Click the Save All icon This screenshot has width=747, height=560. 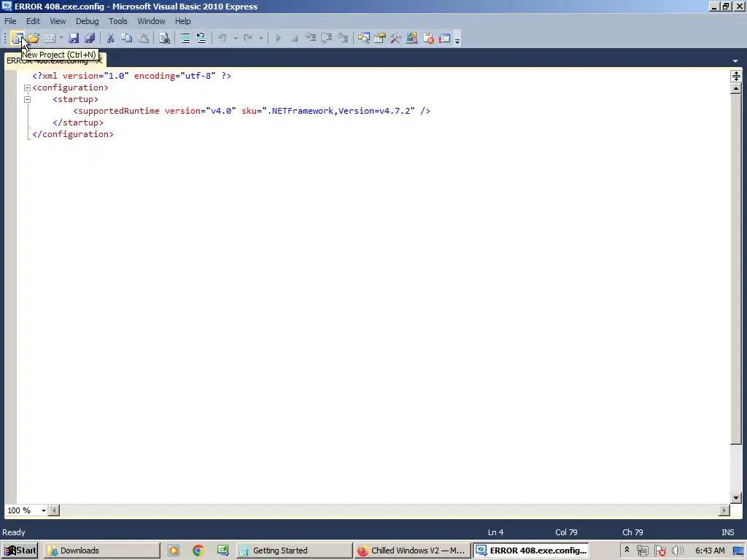[90, 38]
